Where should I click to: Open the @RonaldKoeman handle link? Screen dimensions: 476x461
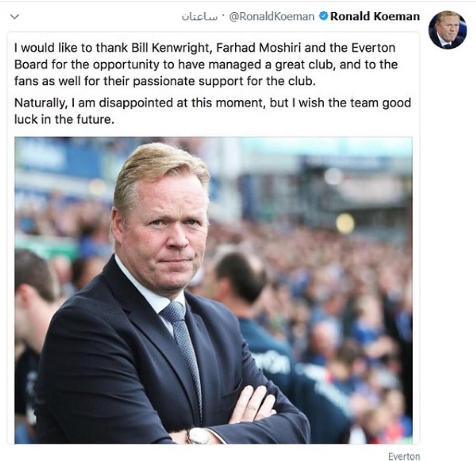[271, 17]
